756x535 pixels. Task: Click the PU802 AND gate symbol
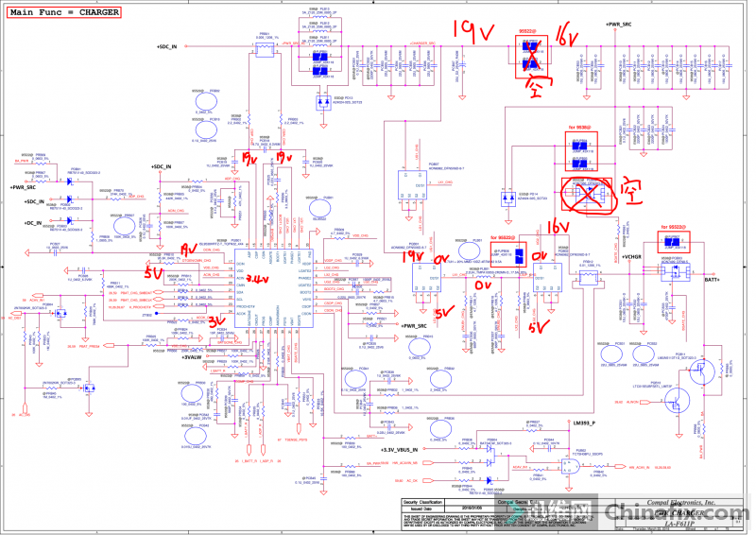click(570, 466)
